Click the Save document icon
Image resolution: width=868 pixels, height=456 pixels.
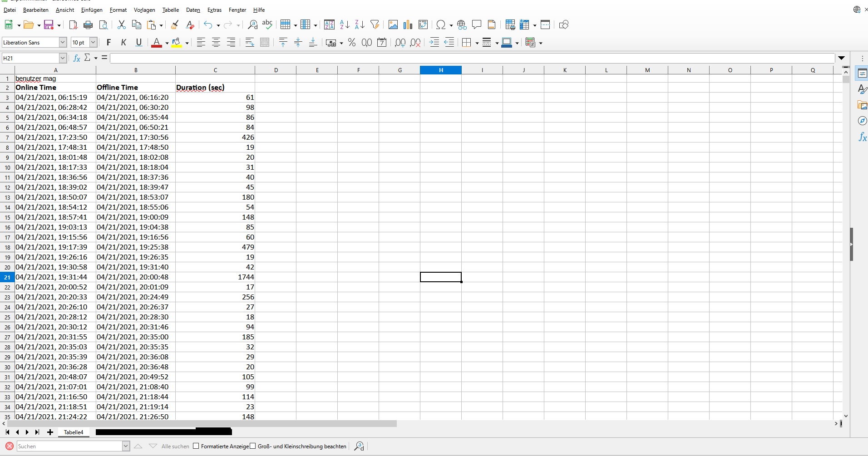pyautogui.click(x=49, y=25)
